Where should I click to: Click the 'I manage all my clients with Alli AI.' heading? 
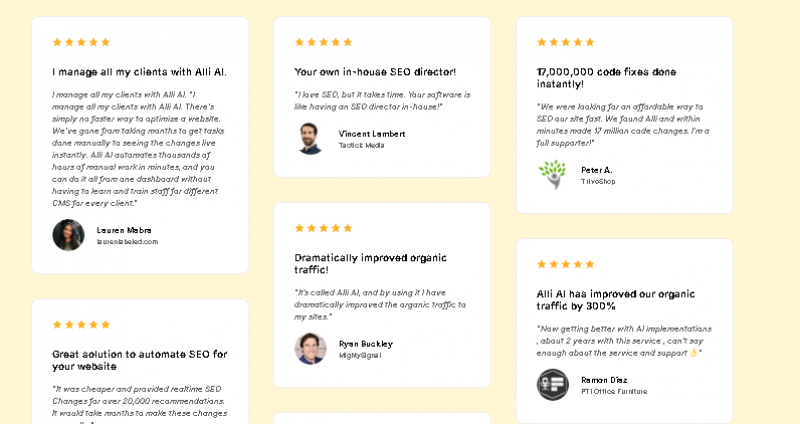(x=139, y=72)
